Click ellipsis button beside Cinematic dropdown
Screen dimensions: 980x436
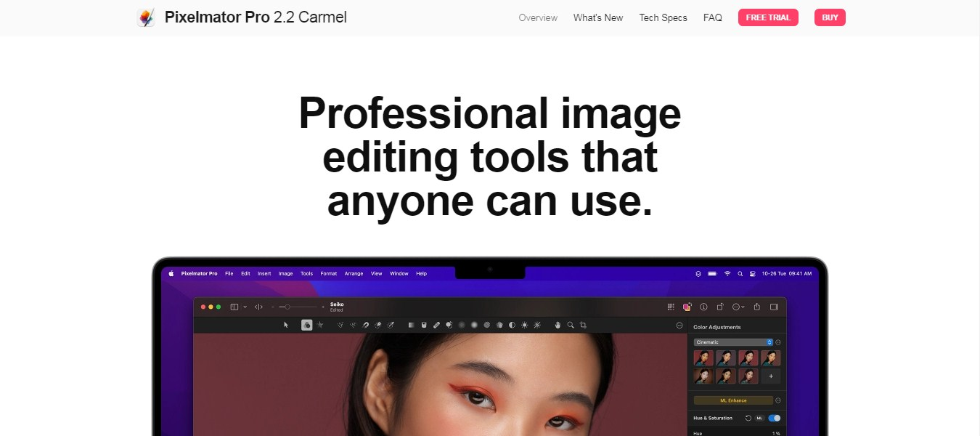coord(778,342)
